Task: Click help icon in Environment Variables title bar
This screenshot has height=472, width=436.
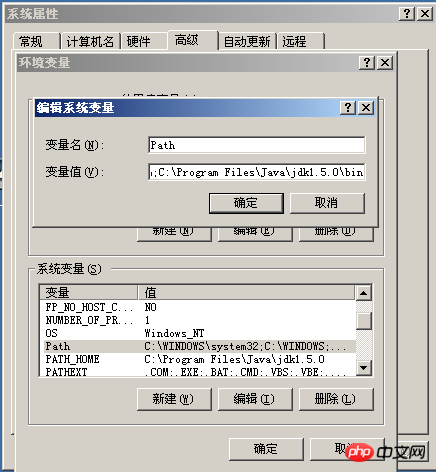Action: pyautogui.click(x=367, y=62)
